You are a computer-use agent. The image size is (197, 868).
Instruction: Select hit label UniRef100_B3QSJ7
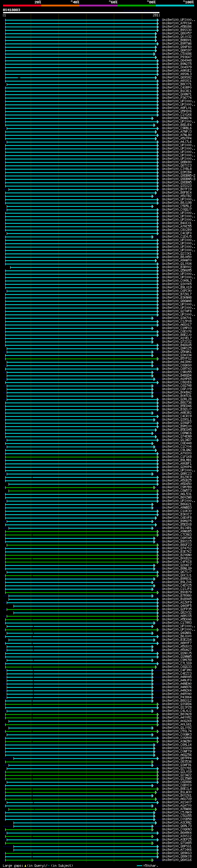tap(177, 409)
